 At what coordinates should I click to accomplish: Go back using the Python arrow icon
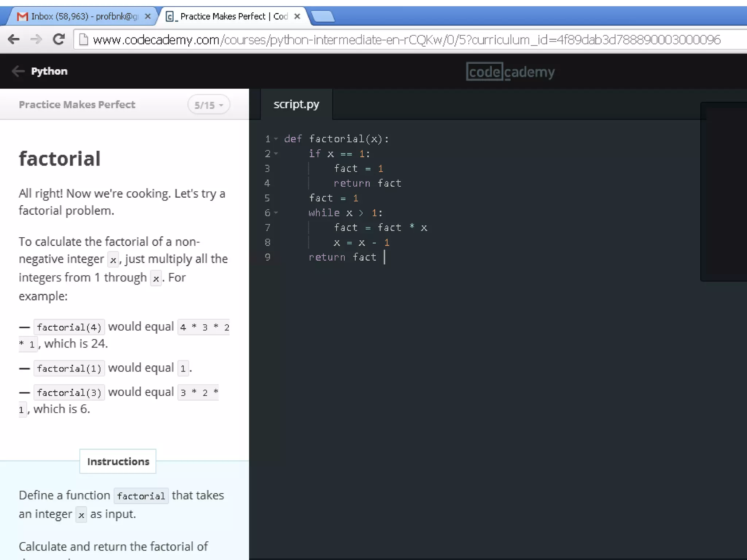tap(18, 71)
